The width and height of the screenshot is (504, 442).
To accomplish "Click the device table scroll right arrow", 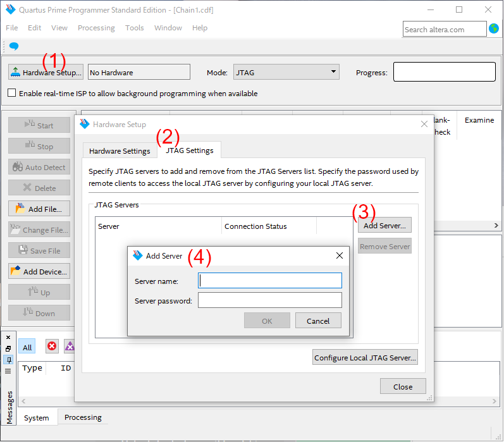I will click(x=496, y=225).
